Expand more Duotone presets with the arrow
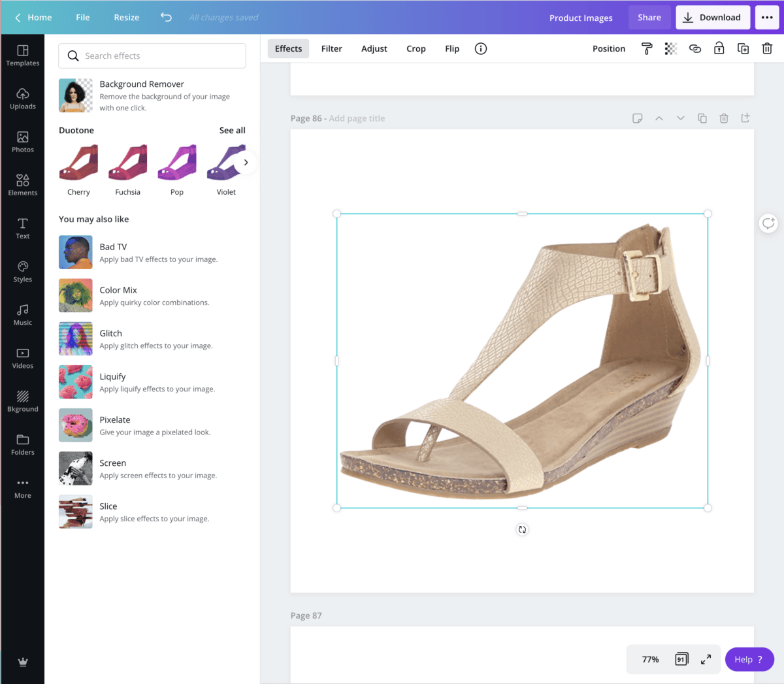Screen dimensions: 784x684 coord(246,163)
